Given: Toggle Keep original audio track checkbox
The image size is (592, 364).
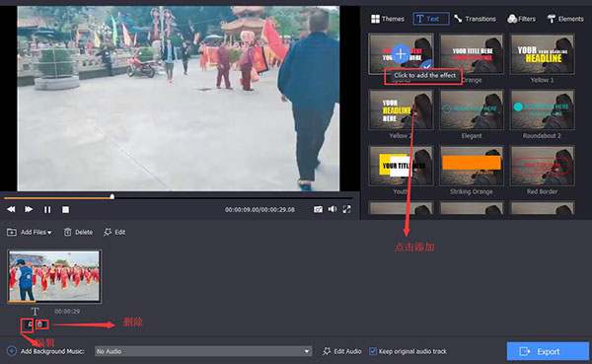Looking at the screenshot, I should pyautogui.click(x=373, y=351).
